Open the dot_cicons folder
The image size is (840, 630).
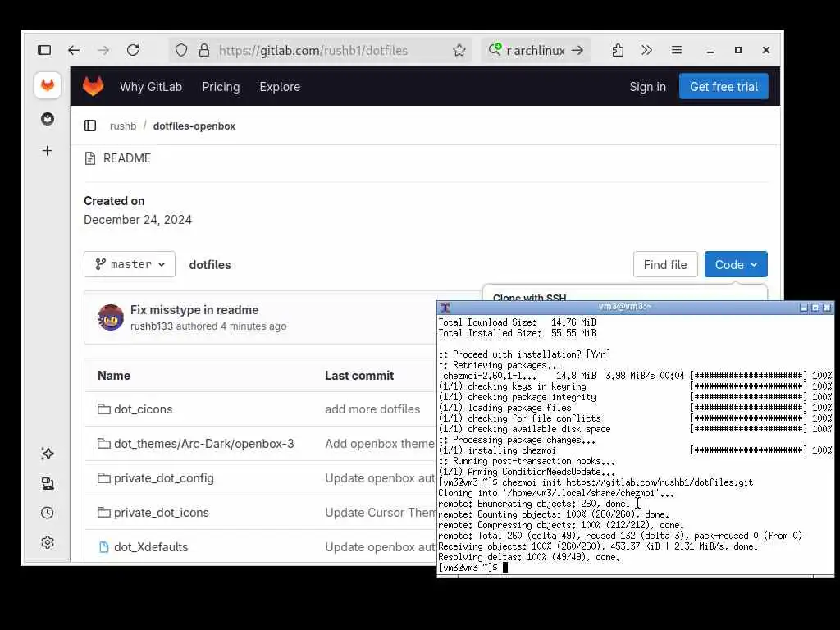pyautogui.click(x=143, y=409)
